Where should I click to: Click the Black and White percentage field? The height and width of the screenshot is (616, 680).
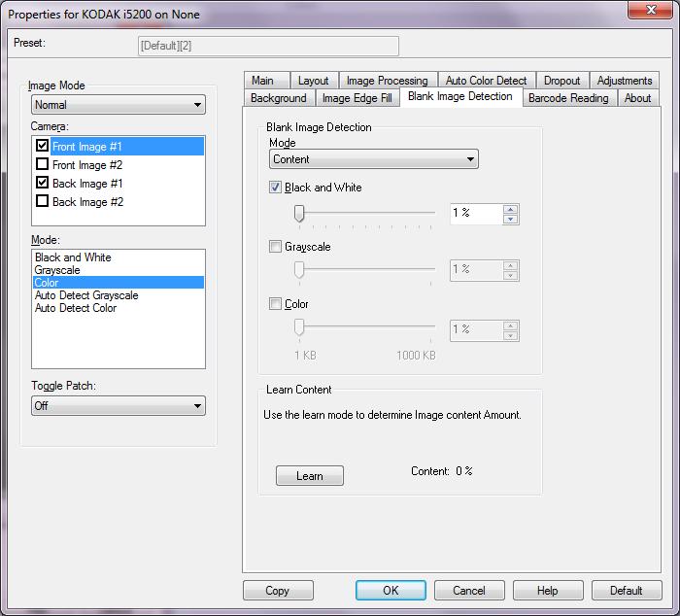pos(477,214)
